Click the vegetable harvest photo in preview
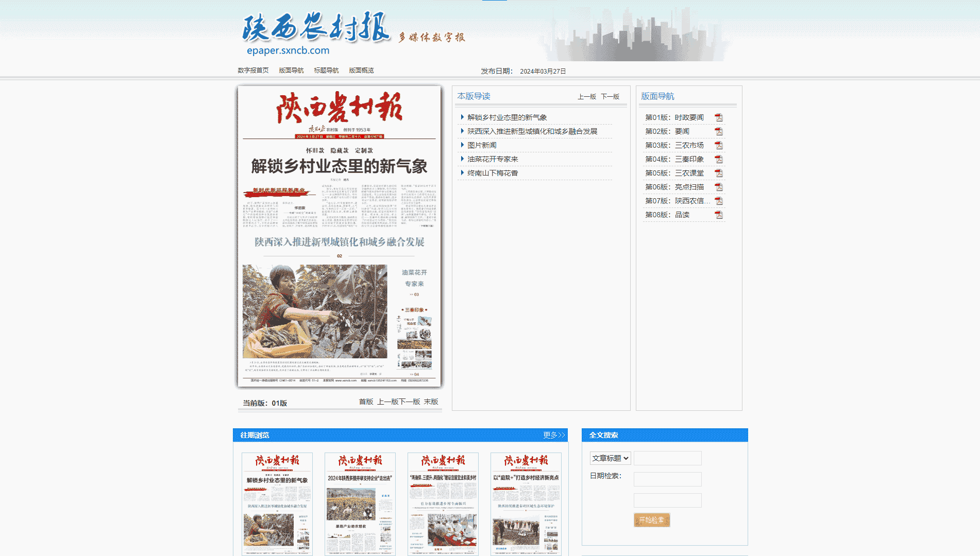The height and width of the screenshot is (556, 980). tap(315, 311)
